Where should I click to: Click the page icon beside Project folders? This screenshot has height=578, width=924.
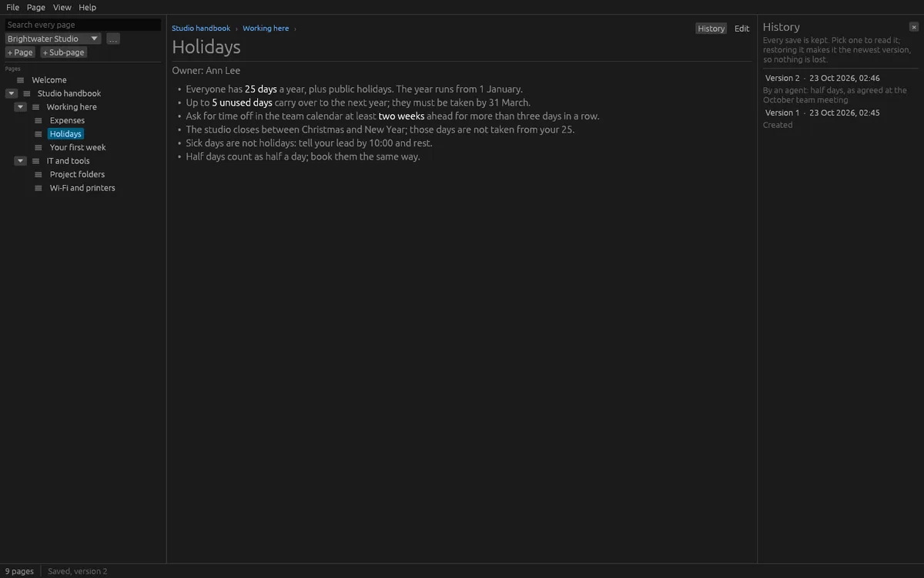[x=38, y=174]
